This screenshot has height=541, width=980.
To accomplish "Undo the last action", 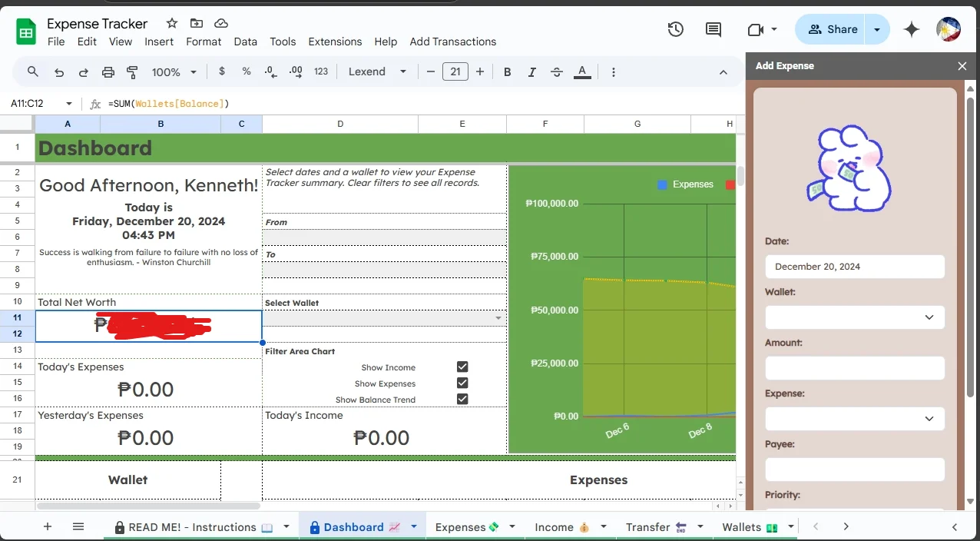I will click(59, 71).
